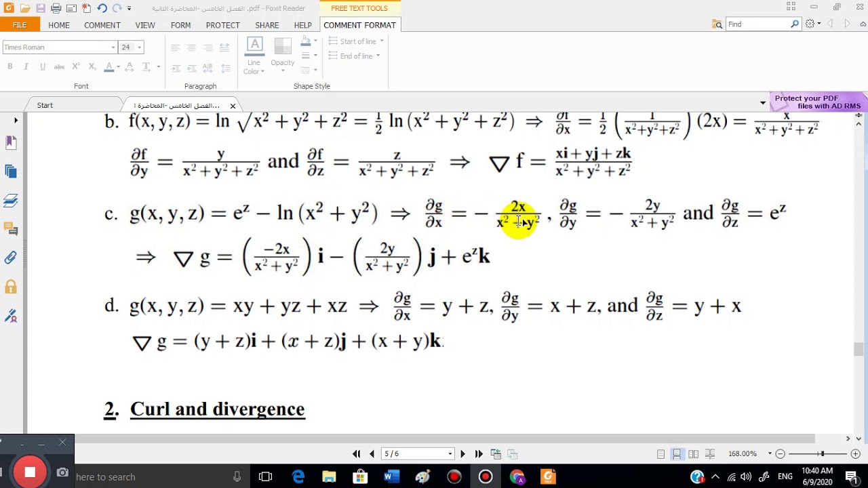Select Facing pages view mode
Image resolution: width=868 pixels, height=488 pixels.
point(693,453)
